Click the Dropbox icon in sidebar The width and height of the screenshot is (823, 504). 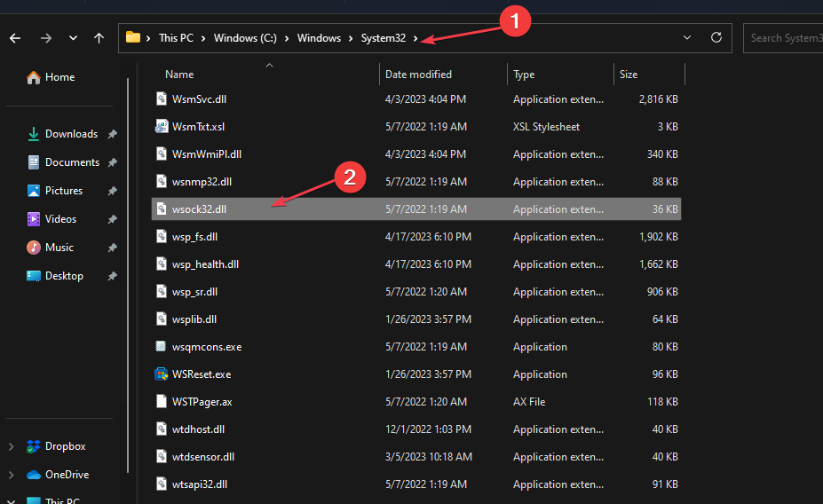34,446
